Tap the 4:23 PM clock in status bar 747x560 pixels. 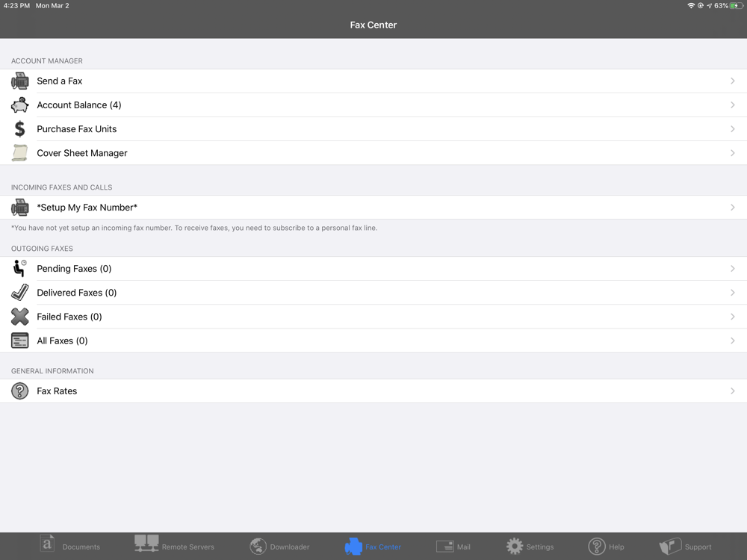point(16,6)
